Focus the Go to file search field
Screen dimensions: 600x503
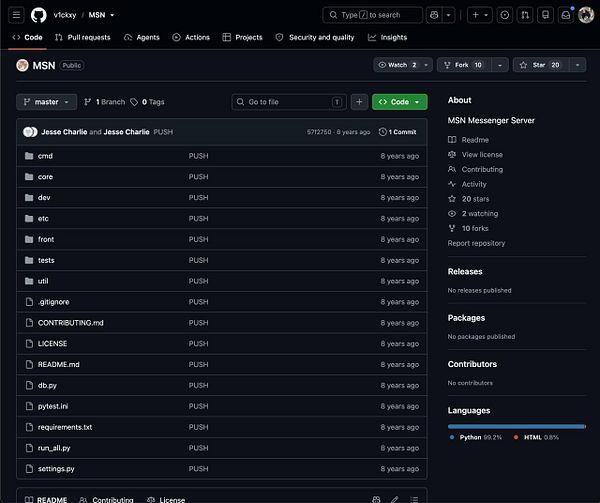pos(289,102)
